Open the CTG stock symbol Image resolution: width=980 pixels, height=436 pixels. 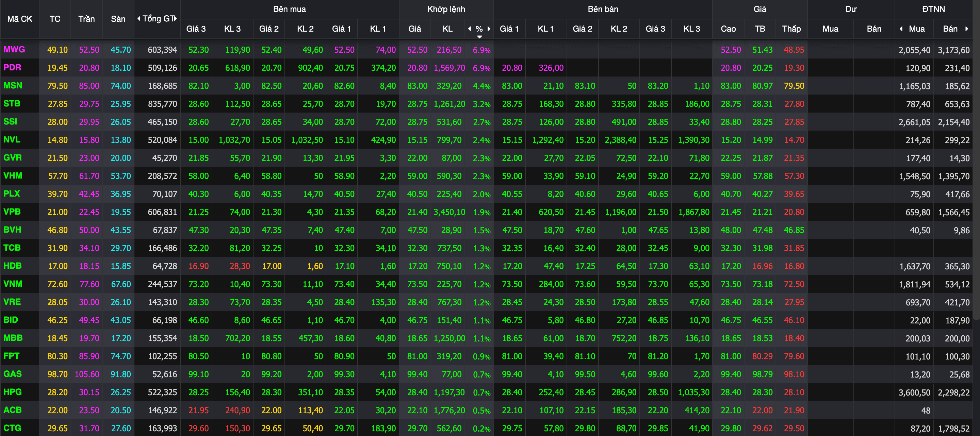point(12,427)
